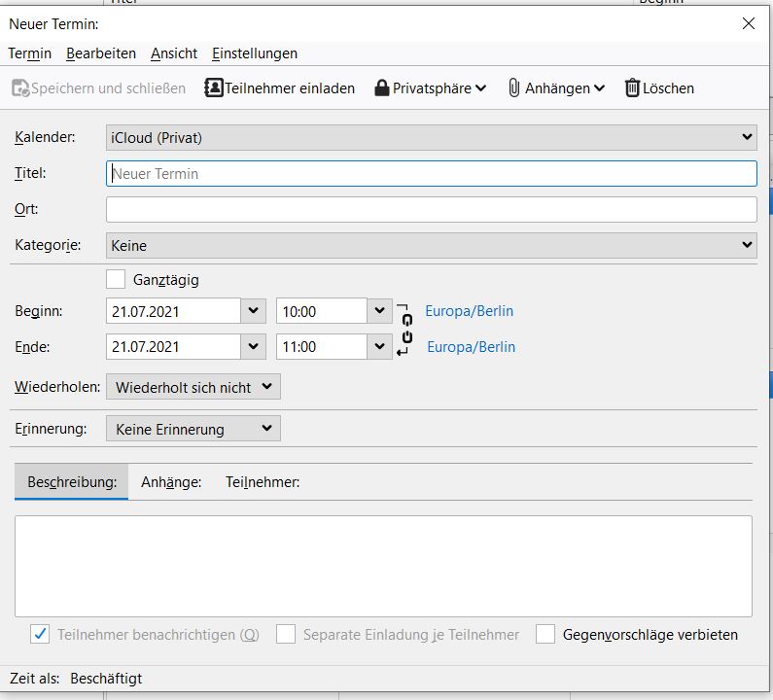This screenshot has width=773, height=700.
Task: Close the Neuer Termin window
Action: pos(748,23)
